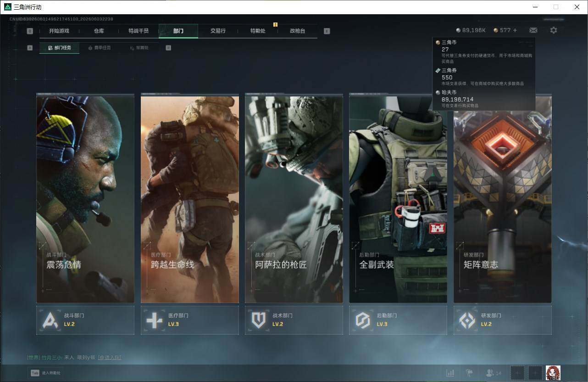Click the Tab key hint for 进入特勤处
The height and width of the screenshot is (382, 588).
click(x=35, y=373)
